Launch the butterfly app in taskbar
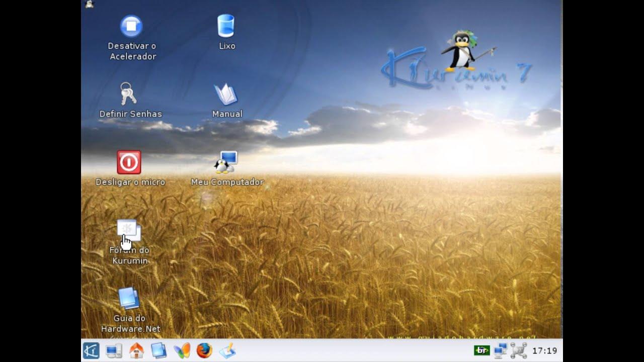This screenshot has height=362, width=644. click(182, 350)
